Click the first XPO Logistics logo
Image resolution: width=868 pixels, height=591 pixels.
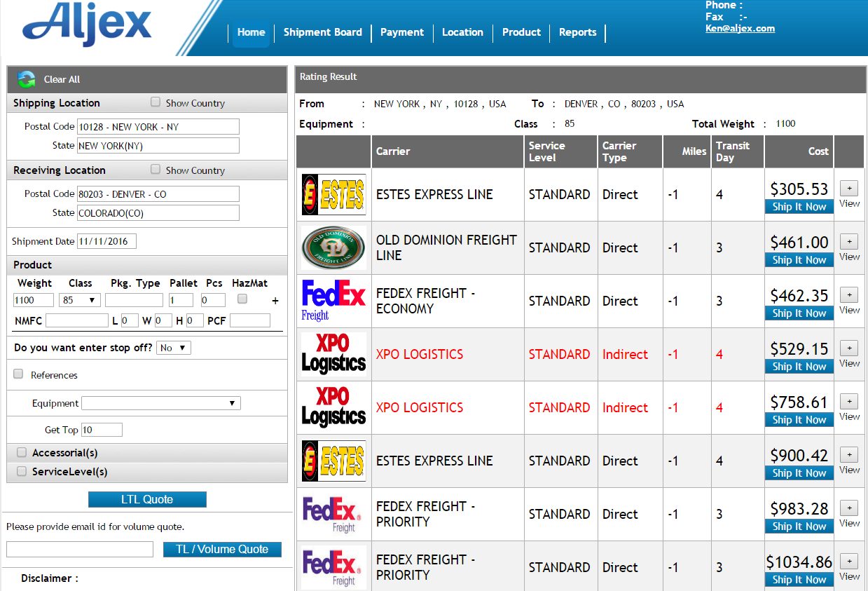[x=333, y=354]
